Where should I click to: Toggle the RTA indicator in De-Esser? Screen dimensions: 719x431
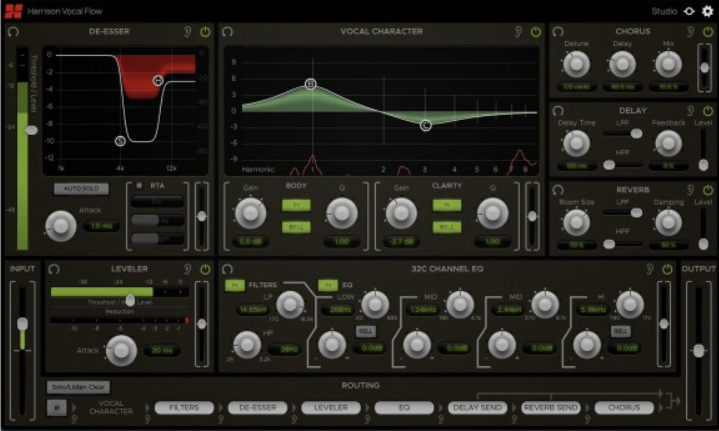click(139, 186)
